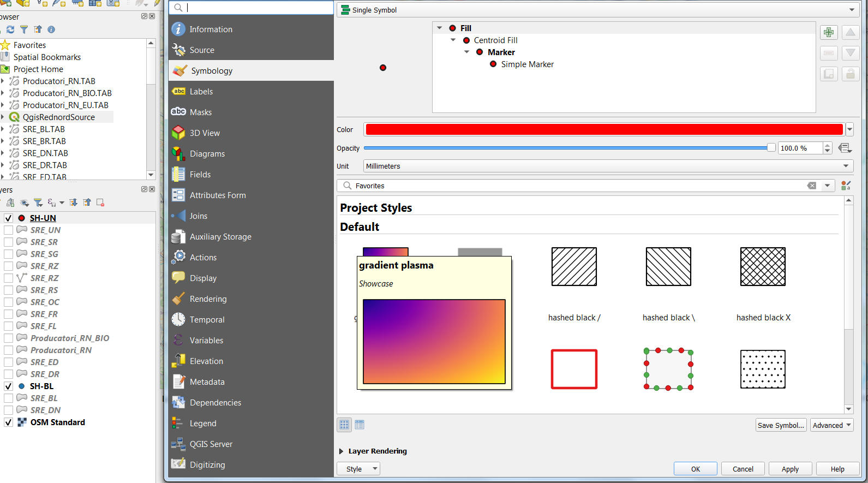
Task: Click the red color swatch bar
Action: 604,129
